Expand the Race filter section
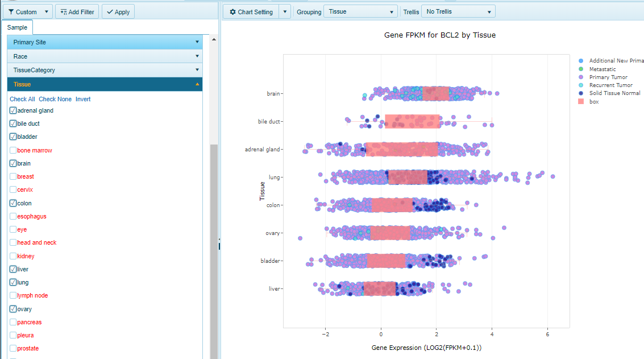The image size is (644, 359). click(x=105, y=56)
